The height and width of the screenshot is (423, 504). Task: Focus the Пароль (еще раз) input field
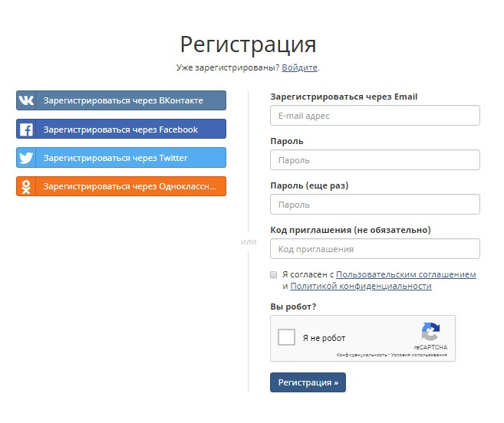coord(375,205)
